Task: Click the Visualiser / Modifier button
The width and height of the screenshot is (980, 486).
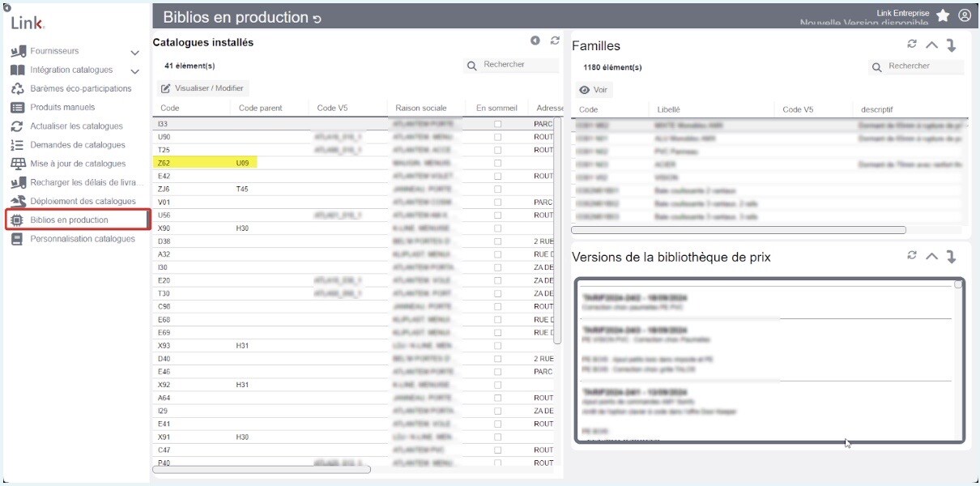Action: (203, 88)
